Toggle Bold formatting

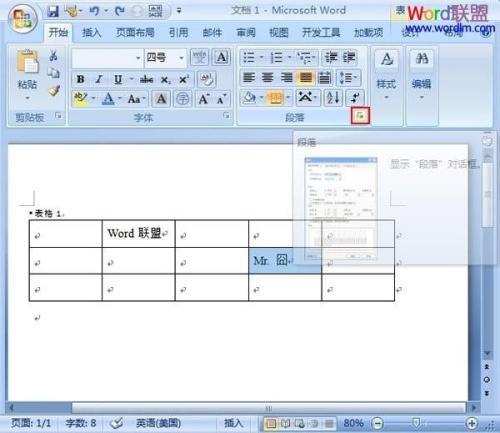(x=80, y=80)
